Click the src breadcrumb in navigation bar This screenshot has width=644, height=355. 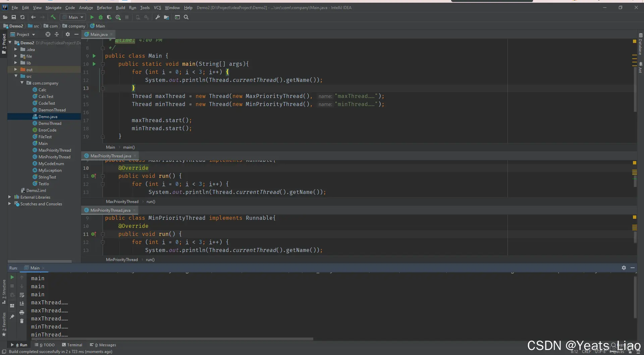click(34, 26)
